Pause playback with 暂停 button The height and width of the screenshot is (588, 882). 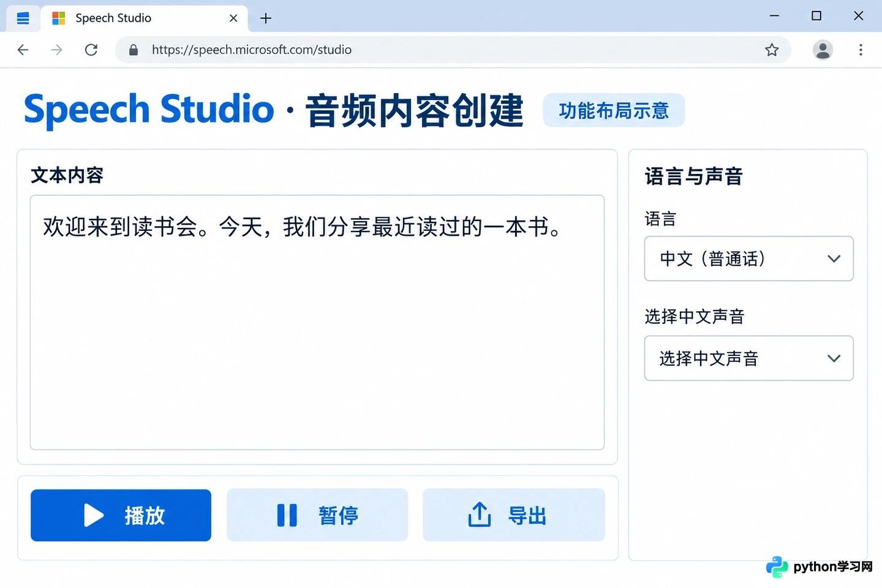click(x=317, y=515)
